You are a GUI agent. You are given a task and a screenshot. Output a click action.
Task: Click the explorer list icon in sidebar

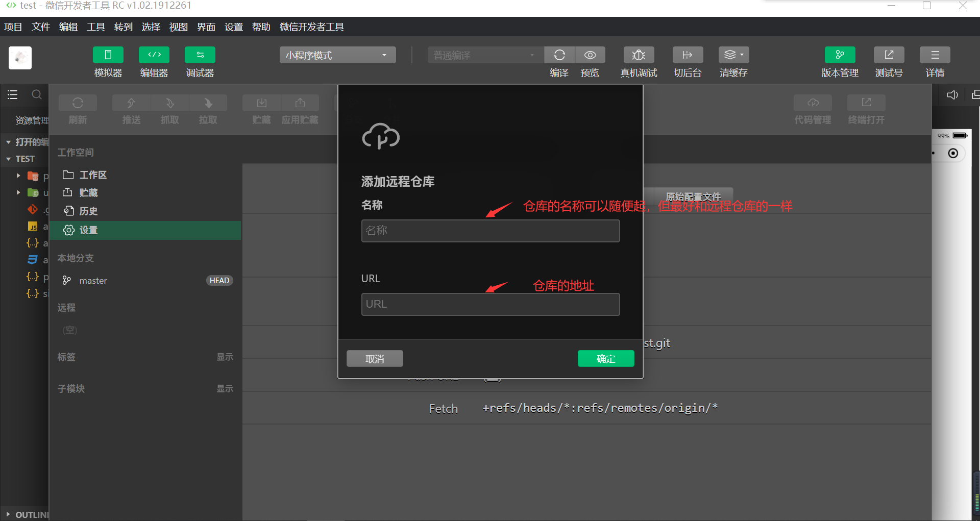coord(12,94)
